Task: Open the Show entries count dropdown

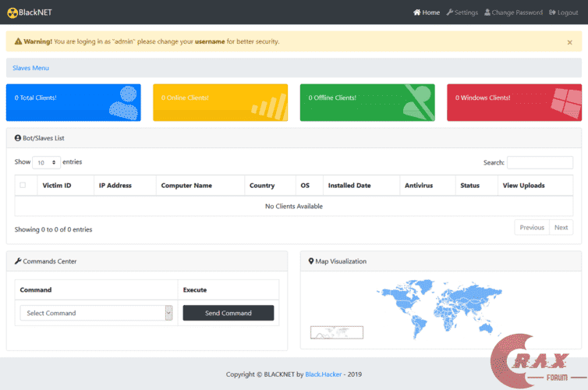Action: pyautogui.click(x=46, y=163)
